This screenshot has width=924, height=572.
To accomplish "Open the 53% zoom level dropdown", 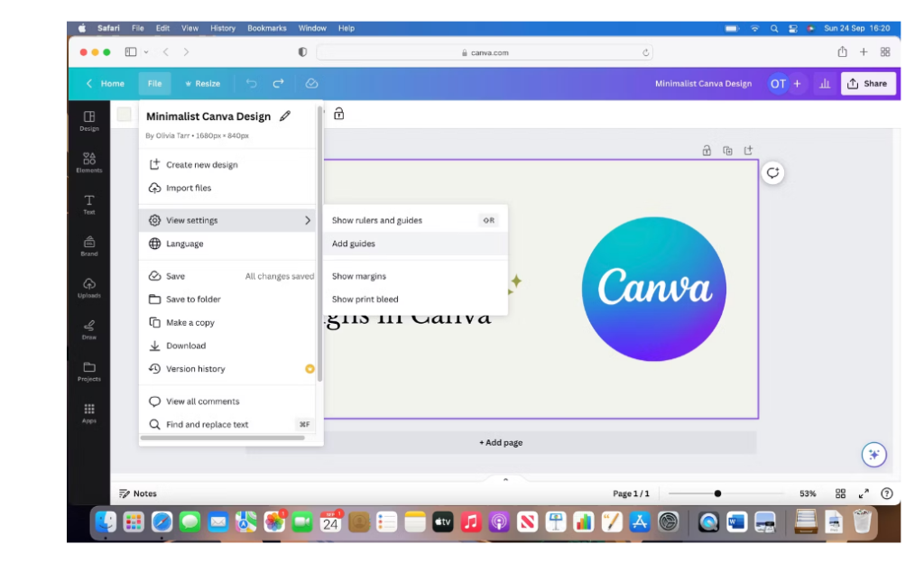I will pyautogui.click(x=808, y=494).
